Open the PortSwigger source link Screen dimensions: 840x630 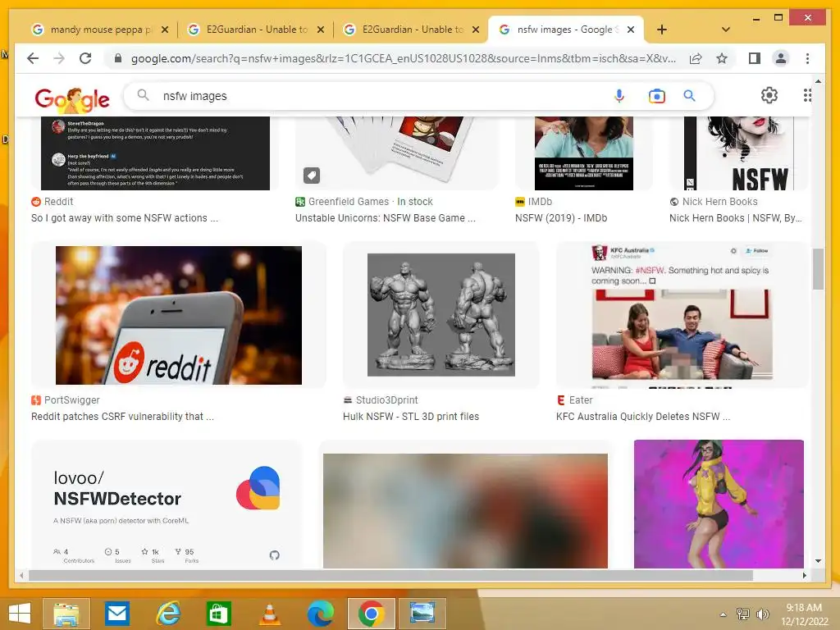point(66,399)
